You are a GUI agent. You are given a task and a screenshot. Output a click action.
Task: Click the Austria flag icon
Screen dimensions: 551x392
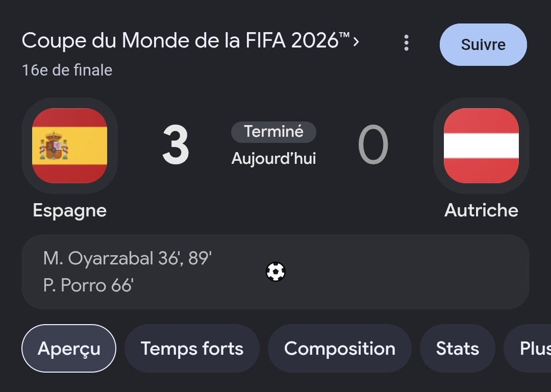tap(481, 145)
